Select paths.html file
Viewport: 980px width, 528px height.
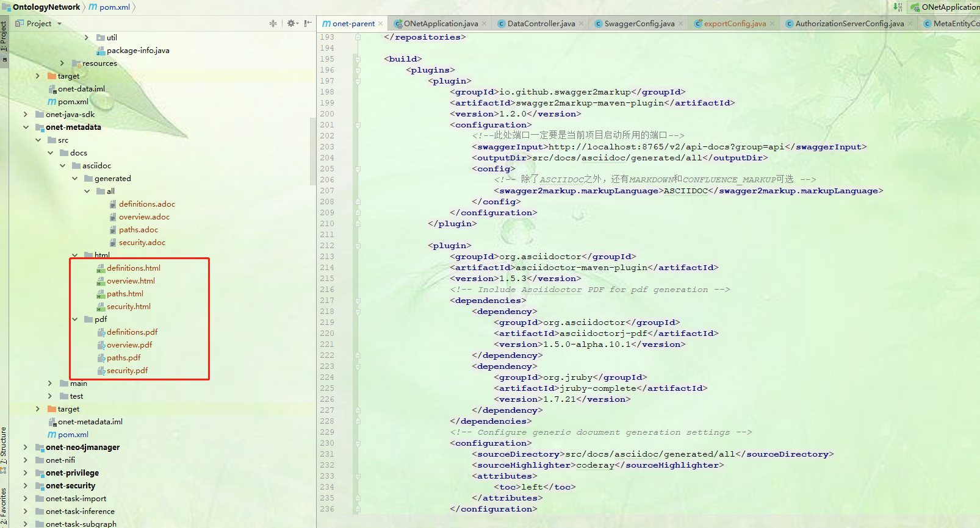[124, 294]
